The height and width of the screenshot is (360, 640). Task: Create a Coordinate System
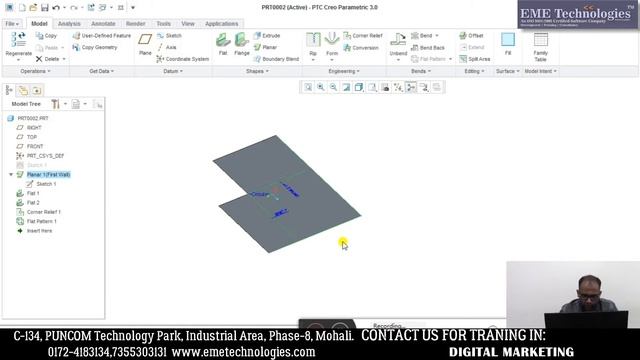pos(182,59)
